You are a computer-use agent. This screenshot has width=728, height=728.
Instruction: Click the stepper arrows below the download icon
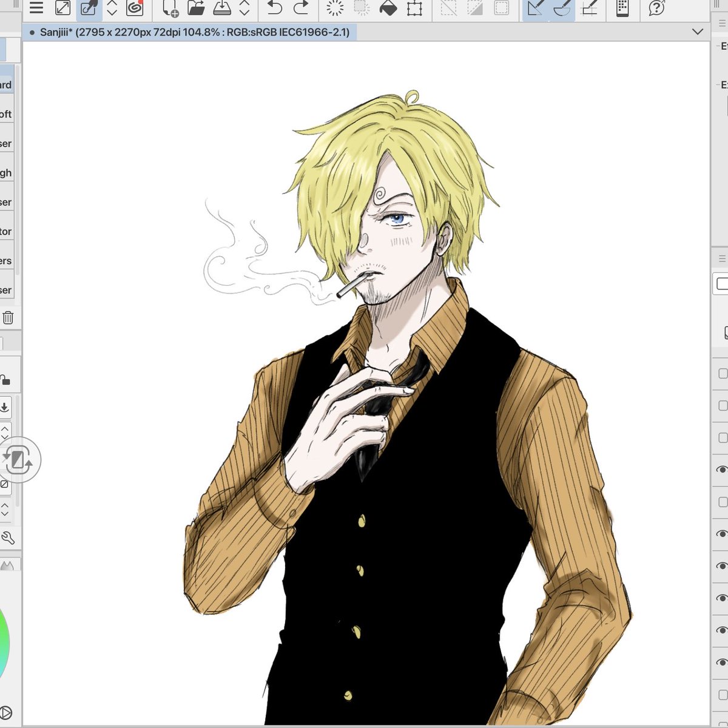pos(4,432)
